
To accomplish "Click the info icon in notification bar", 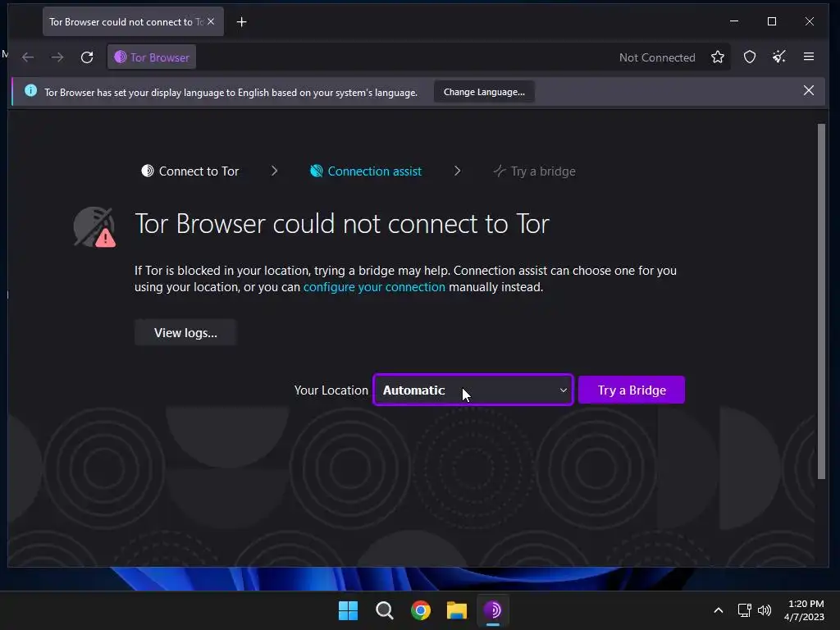I will point(31,91).
